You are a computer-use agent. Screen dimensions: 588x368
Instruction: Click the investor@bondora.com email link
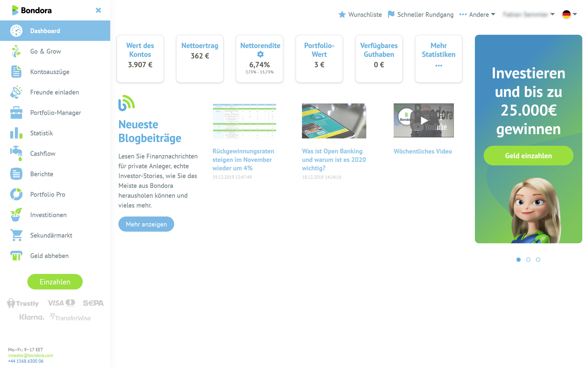(31, 355)
